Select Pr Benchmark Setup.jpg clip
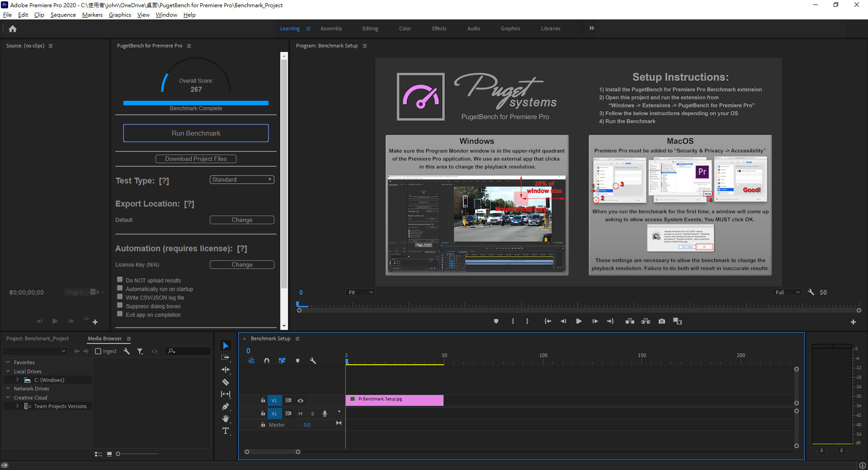 394,400
